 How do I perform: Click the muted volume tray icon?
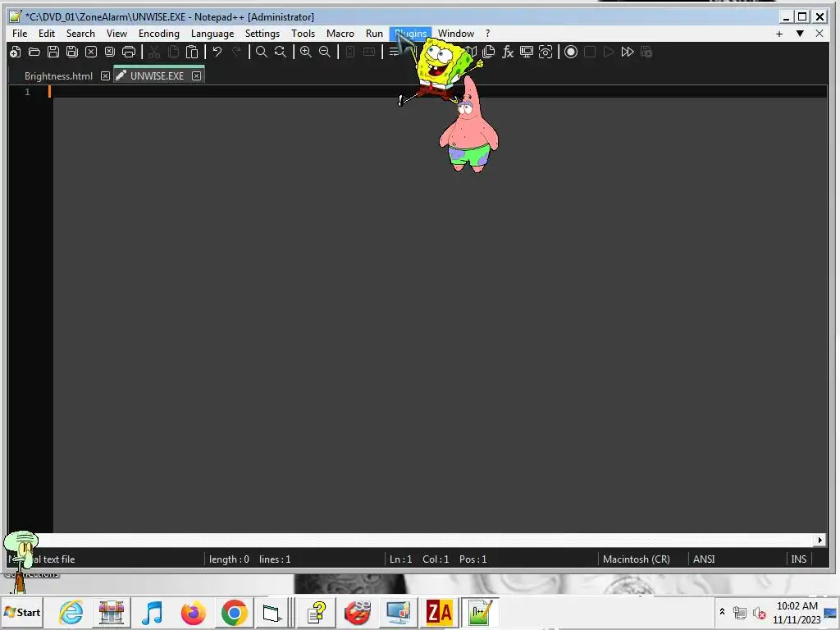pos(759,612)
